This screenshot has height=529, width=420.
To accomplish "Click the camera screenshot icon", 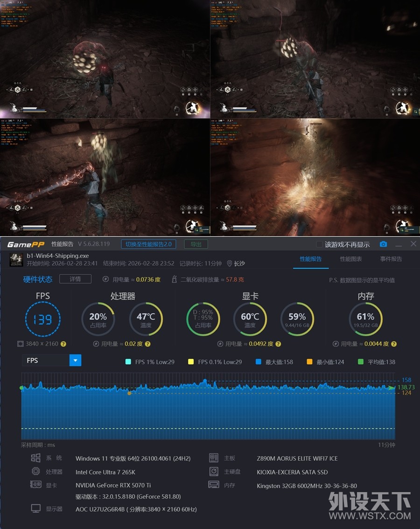I will 383,244.
